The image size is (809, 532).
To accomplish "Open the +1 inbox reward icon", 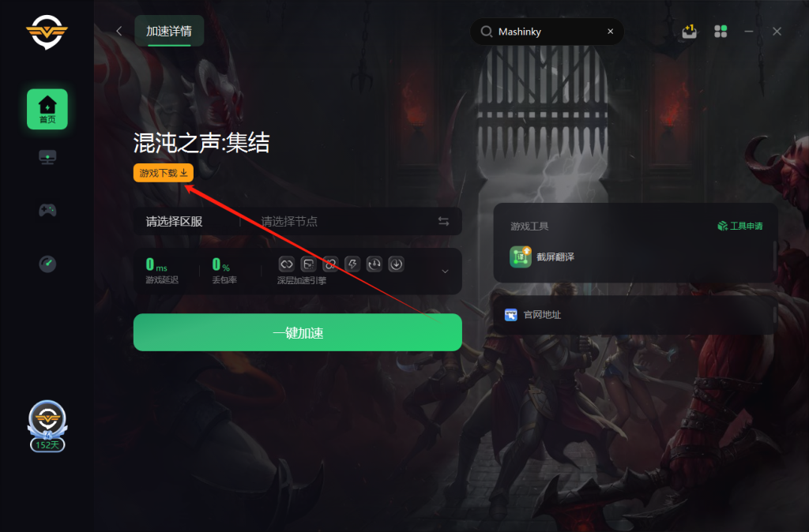I will click(x=689, y=32).
